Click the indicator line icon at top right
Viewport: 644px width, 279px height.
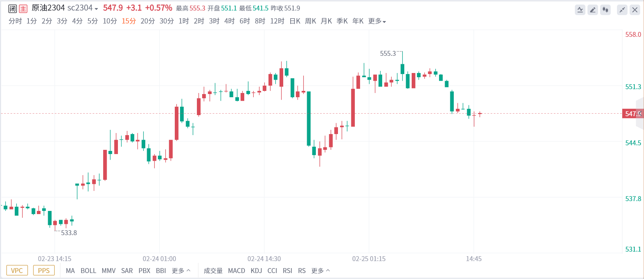[580, 10]
